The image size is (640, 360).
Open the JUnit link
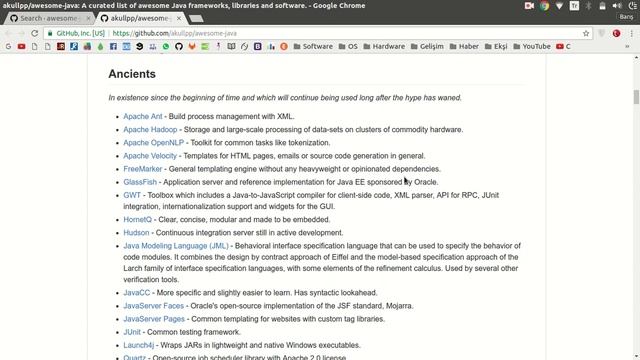click(x=132, y=332)
